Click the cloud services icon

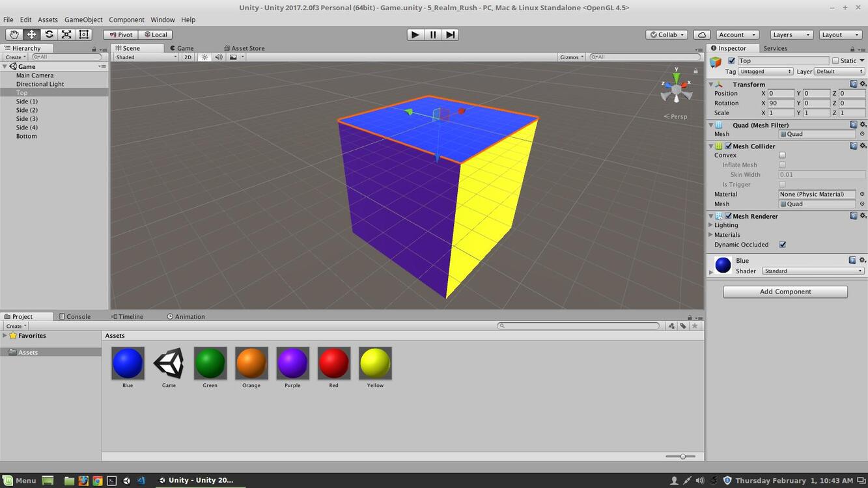point(701,34)
